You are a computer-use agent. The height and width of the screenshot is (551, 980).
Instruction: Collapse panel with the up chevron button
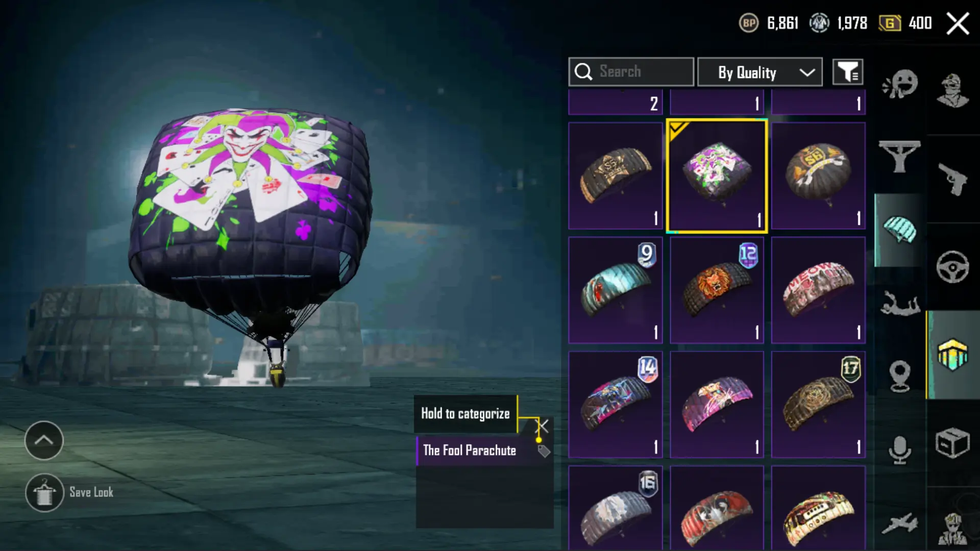pos(44,440)
